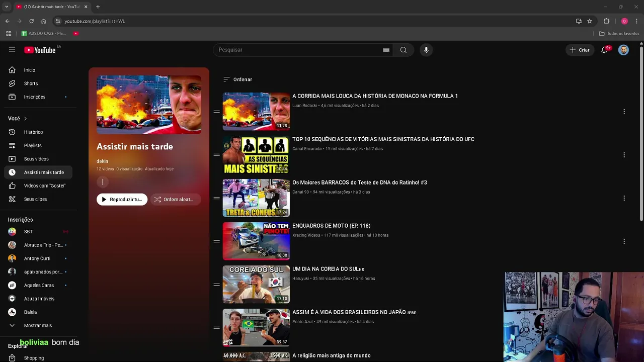Screen dimensions: 644x362
Task: Open the dekin channel link
Action: pos(102,161)
